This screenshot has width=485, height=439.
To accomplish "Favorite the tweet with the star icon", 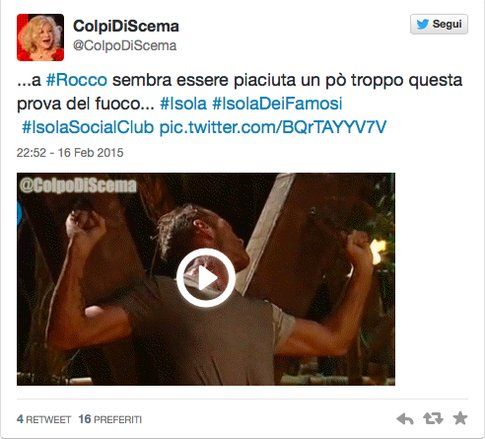I will click(460, 418).
